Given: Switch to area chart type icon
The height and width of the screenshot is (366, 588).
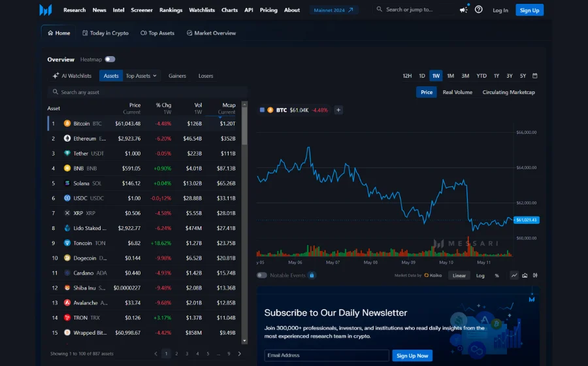Looking at the screenshot, I should 525,275.
